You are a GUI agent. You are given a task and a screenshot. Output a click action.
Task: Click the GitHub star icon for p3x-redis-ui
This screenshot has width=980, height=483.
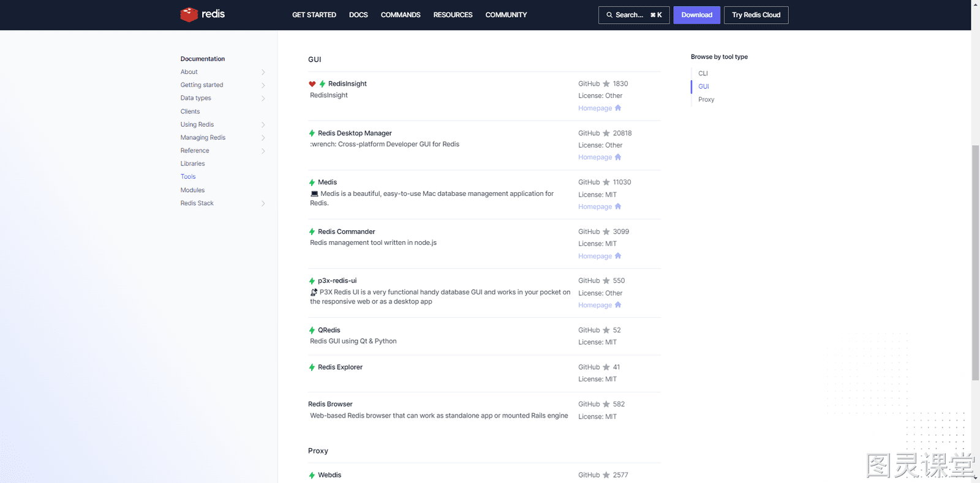[606, 280]
